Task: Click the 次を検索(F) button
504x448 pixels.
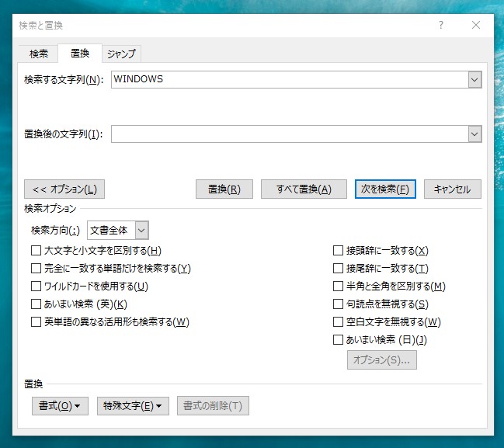Action: pos(385,189)
